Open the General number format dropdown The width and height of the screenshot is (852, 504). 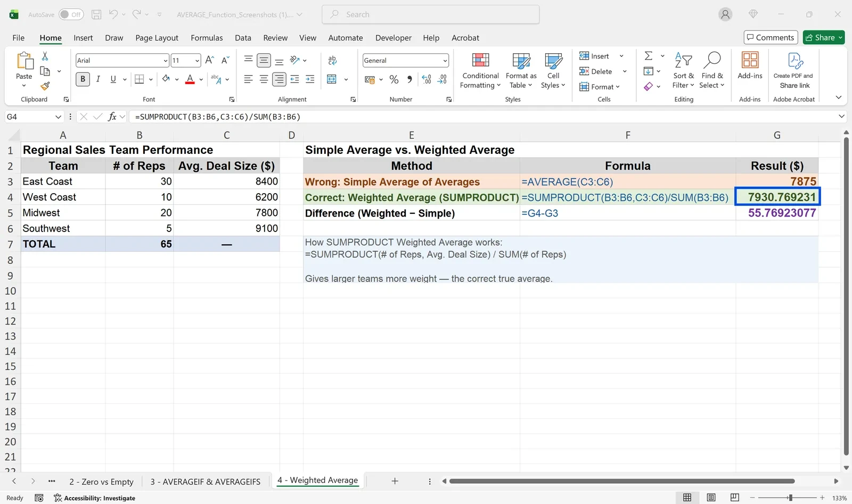(445, 61)
